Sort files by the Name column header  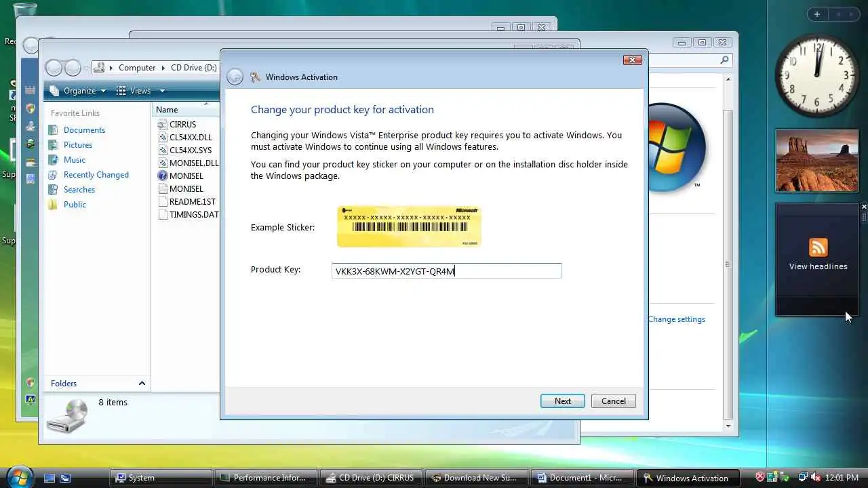point(186,110)
